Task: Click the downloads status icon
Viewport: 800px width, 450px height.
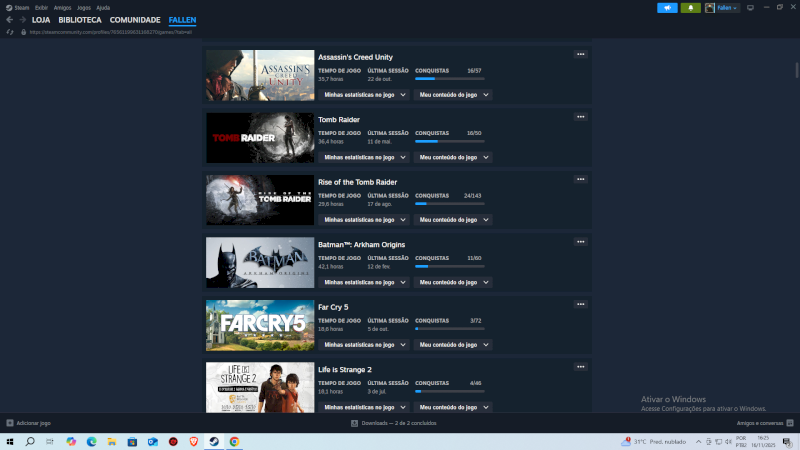Action: pyautogui.click(x=355, y=423)
